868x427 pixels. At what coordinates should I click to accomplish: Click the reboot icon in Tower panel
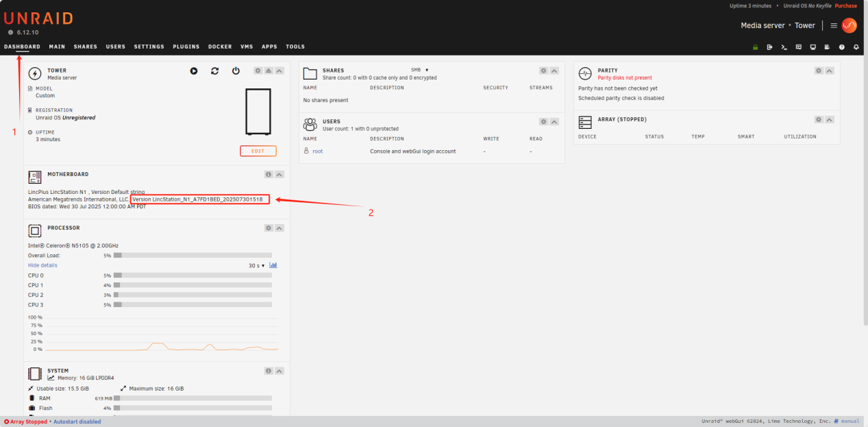214,71
